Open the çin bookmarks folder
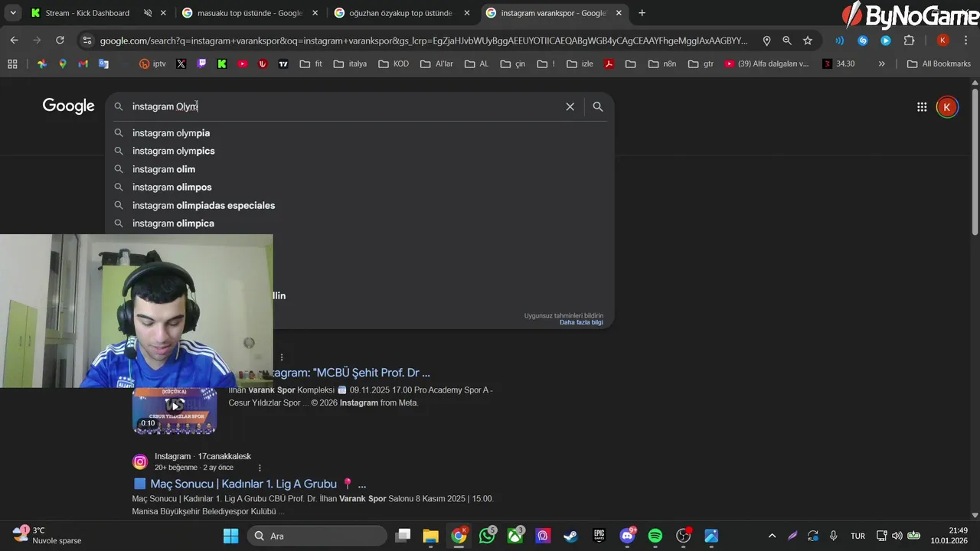The width and height of the screenshot is (980, 551). pos(513,64)
